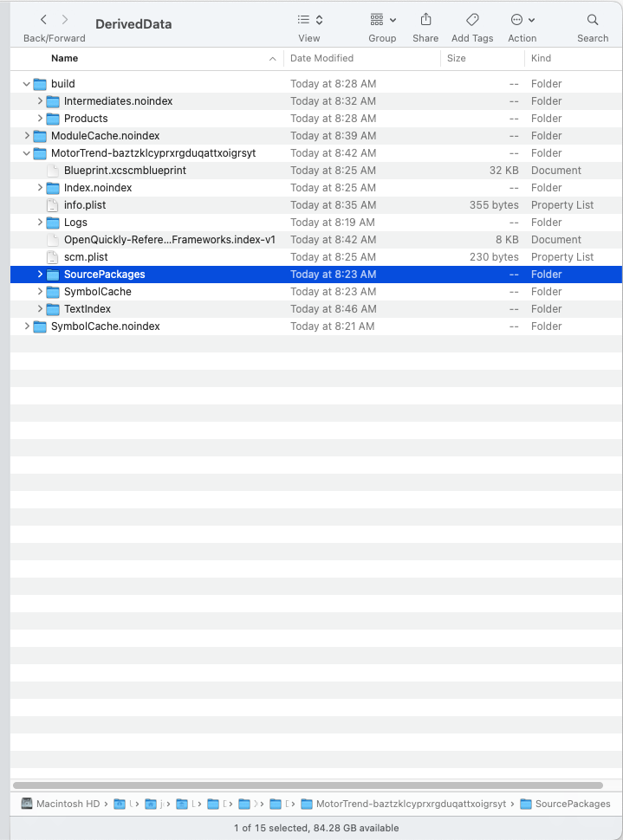Go back with the Back arrow
Image resolution: width=623 pixels, height=840 pixels.
[x=43, y=20]
